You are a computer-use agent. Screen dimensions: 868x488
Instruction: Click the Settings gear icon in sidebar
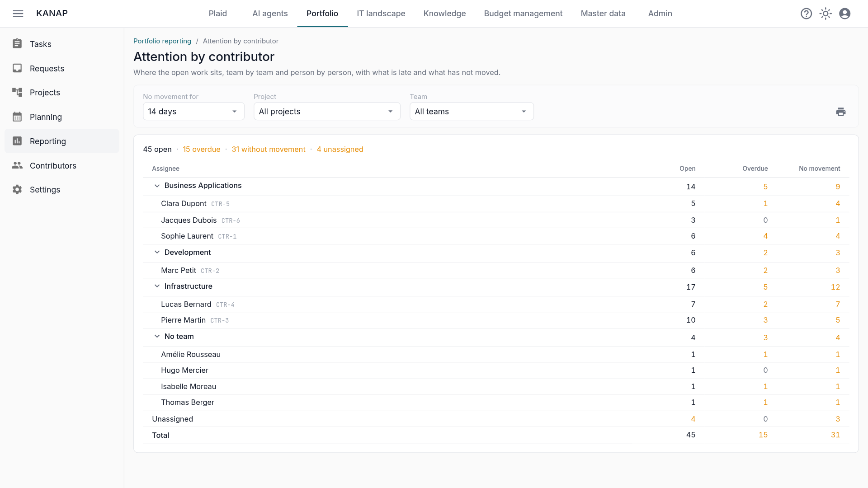pyautogui.click(x=17, y=189)
